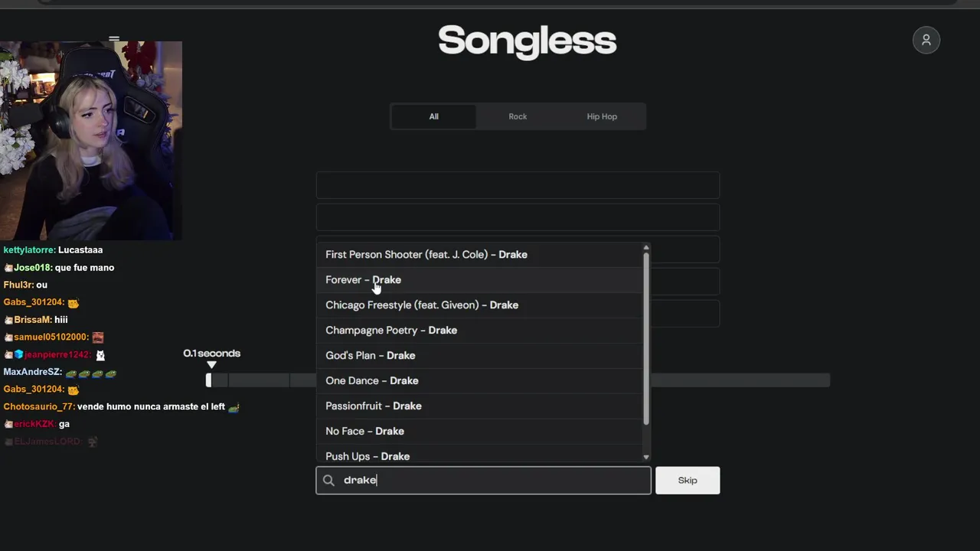Click jeanpierre1242 username in chat
The height and width of the screenshot is (551, 980).
click(x=58, y=355)
